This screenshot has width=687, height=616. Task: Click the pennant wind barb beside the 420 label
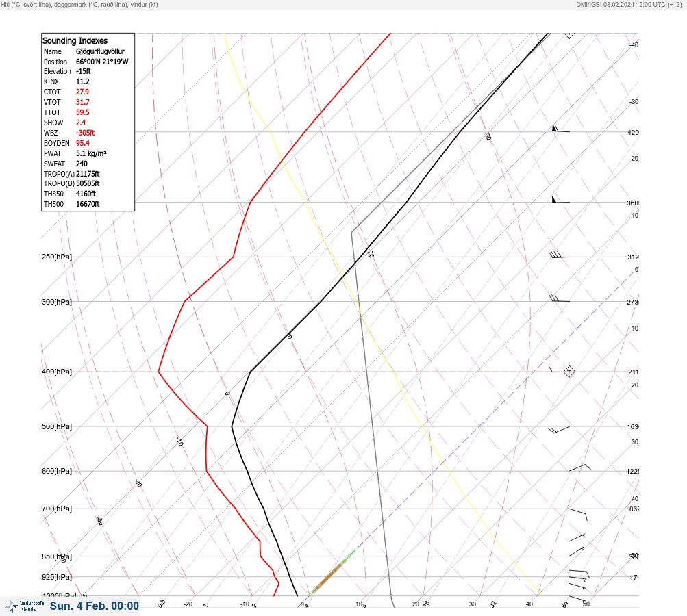pyautogui.click(x=560, y=129)
